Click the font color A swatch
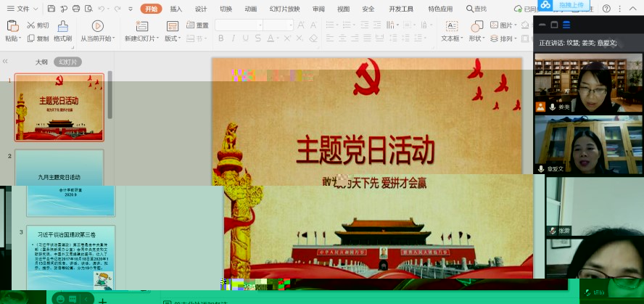This screenshot has height=304, width=644. (x=271, y=38)
